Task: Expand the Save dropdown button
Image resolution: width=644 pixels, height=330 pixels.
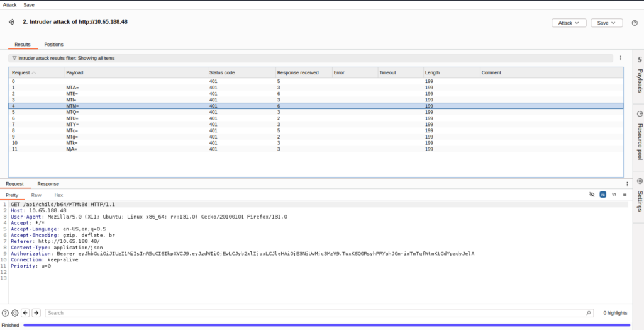Action: click(x=606, y=23)
